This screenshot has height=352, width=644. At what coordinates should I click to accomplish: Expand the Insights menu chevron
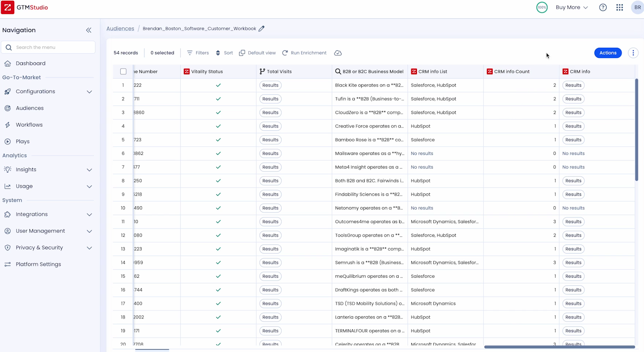(89, 170)
